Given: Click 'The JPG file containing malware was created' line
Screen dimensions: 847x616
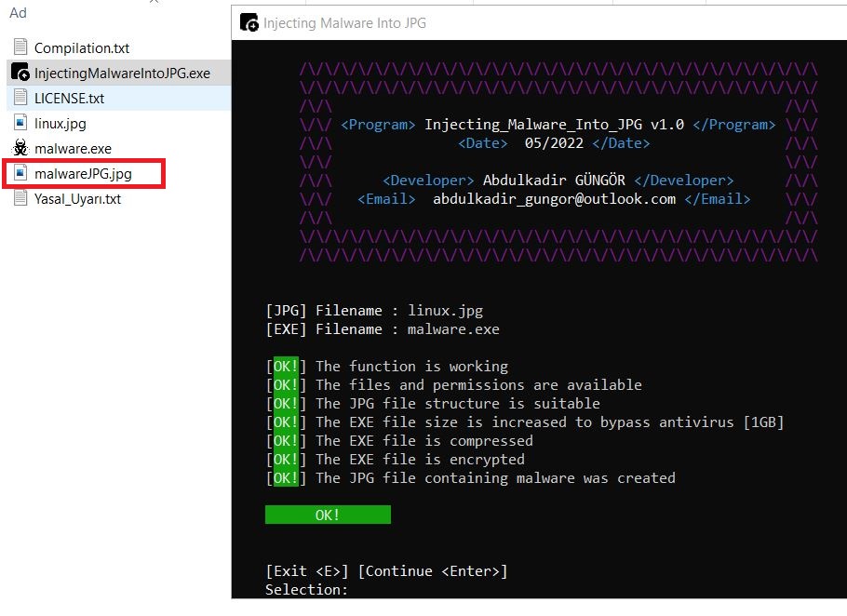Looking at the screenshot, I should 470,478.
